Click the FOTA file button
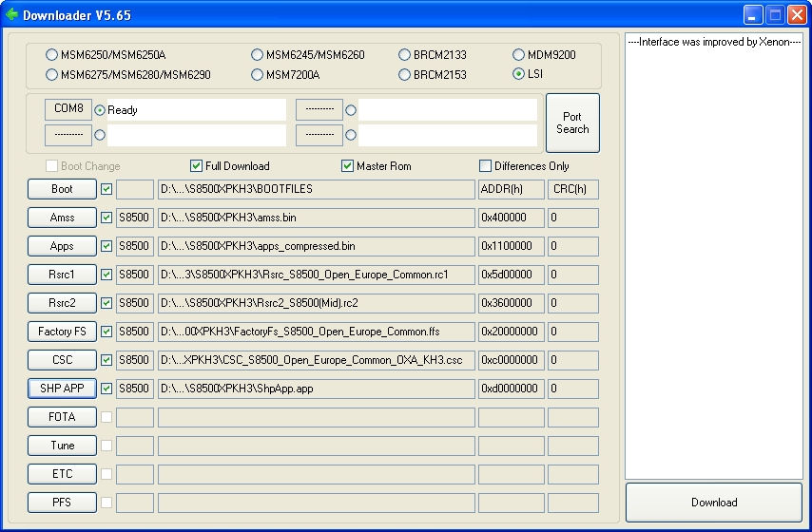 [62, 417]
